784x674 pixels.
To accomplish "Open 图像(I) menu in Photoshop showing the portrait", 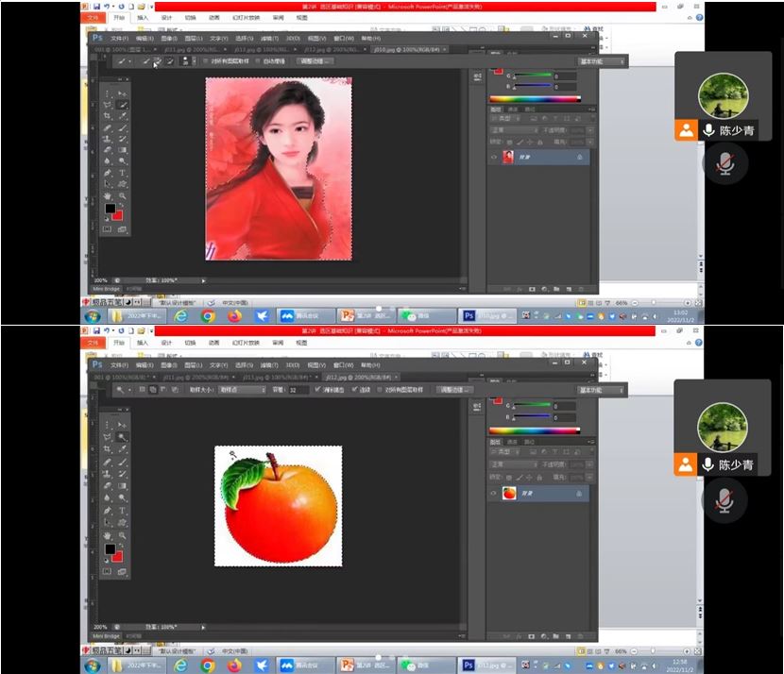I will pyautogui.click(x=169, y=39).
